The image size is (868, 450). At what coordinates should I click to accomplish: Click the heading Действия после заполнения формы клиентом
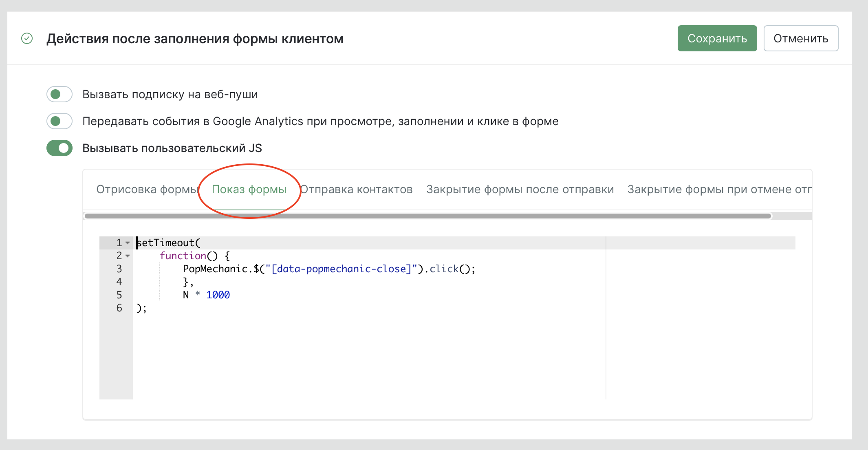click(x=195, y=39)
